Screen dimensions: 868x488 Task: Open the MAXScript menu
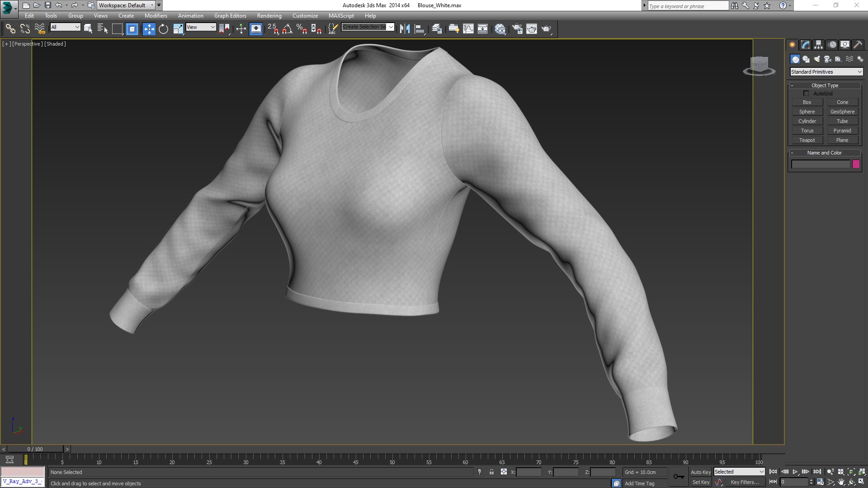pyautogui.click(x=341, y=16)
